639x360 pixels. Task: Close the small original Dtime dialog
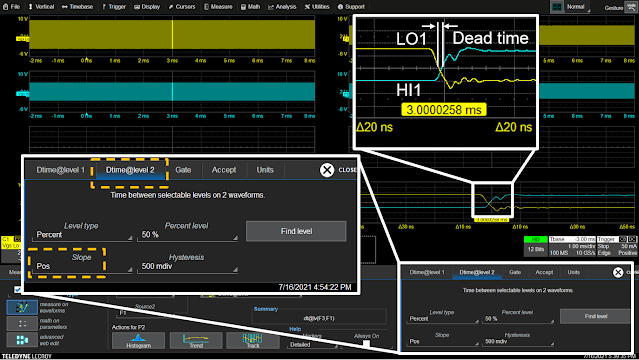click(618, 272)
